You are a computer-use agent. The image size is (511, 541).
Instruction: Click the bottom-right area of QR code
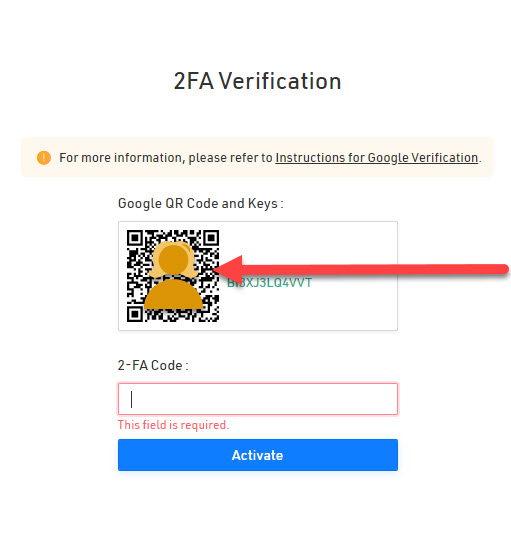coord(211,312)
